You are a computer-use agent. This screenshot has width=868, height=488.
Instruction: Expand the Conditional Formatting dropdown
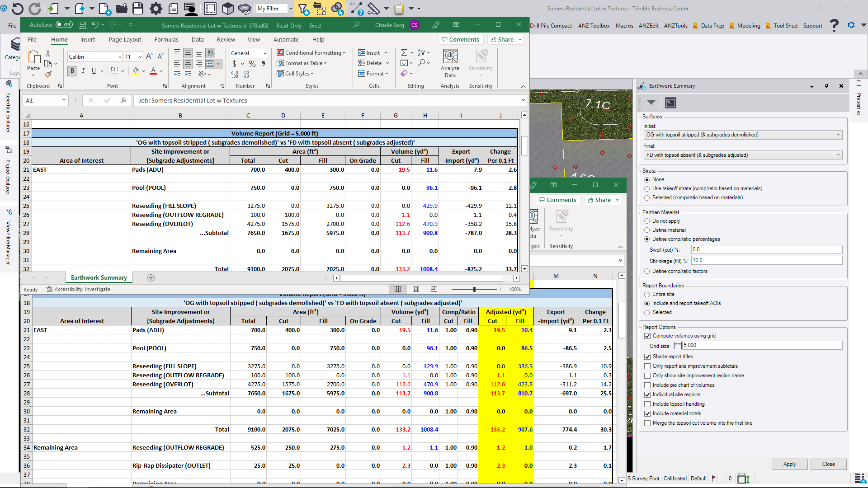(x=311, y=53)
